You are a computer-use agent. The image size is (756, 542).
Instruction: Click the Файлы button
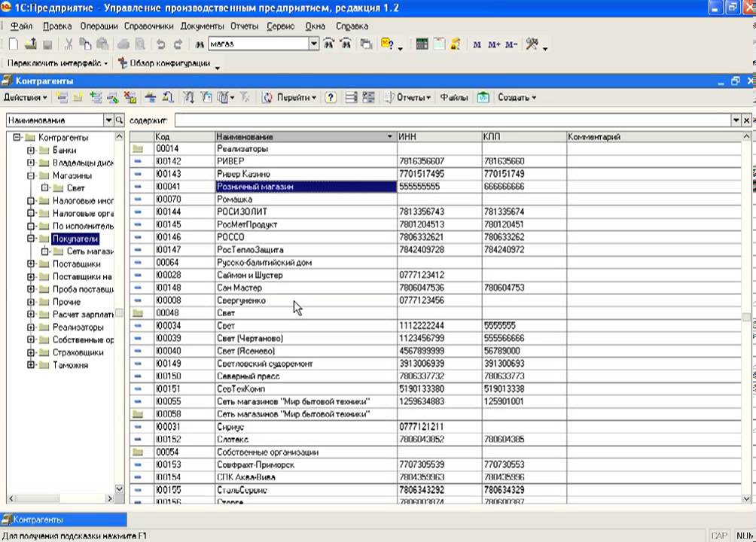(x=453, y=98)
